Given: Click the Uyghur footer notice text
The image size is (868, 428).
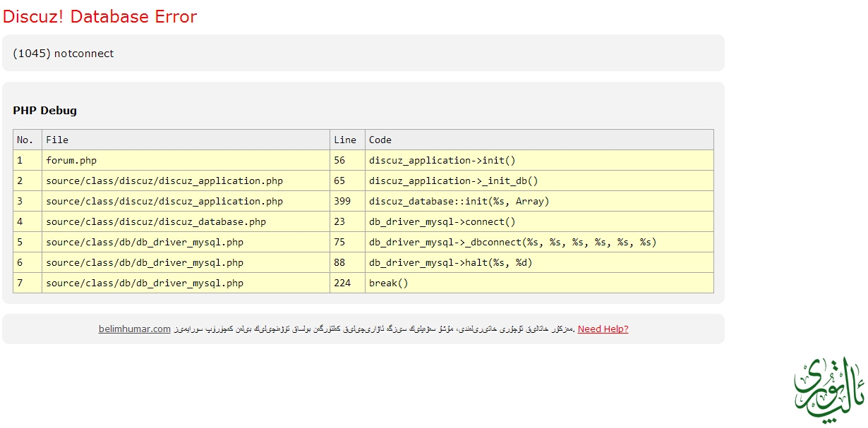Looking at the screenshot, I should click(374, 329).
